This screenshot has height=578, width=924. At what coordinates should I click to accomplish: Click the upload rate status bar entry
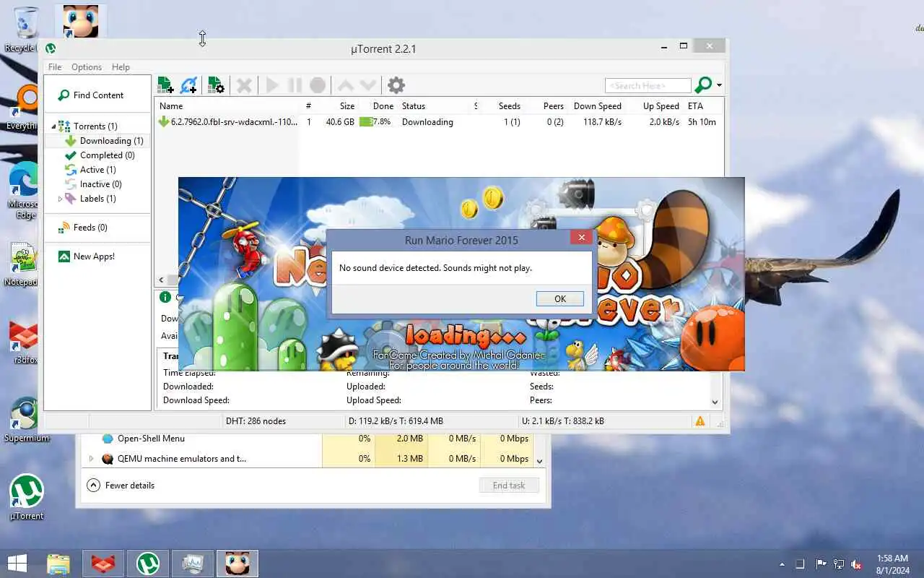tap(562, 420)
